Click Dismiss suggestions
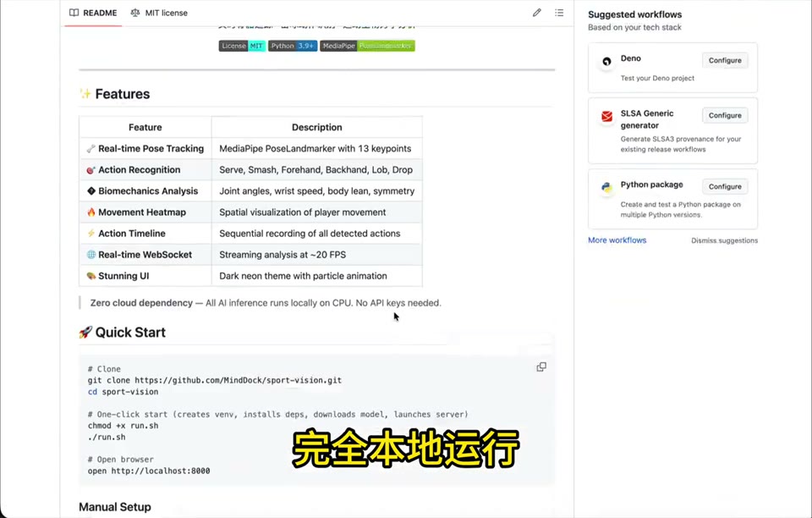The width and height of the screenshot is (812, 518). pyautogui.click(x=725, y=240)
